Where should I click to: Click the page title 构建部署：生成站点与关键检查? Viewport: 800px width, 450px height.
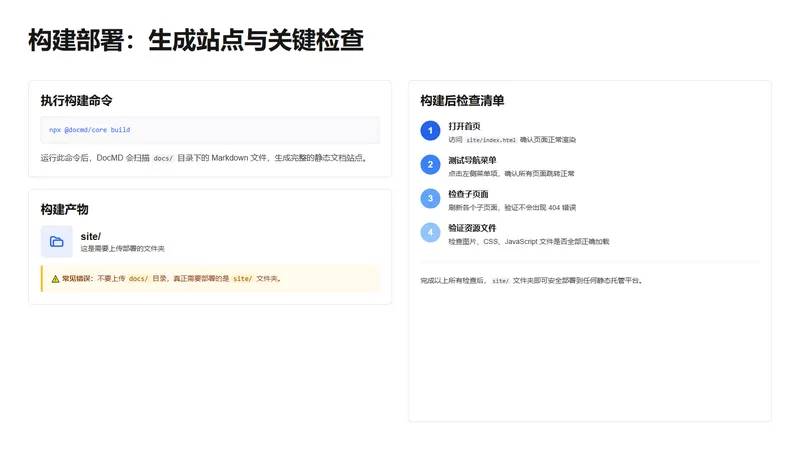pyautogui.click(x=196, y=40)
